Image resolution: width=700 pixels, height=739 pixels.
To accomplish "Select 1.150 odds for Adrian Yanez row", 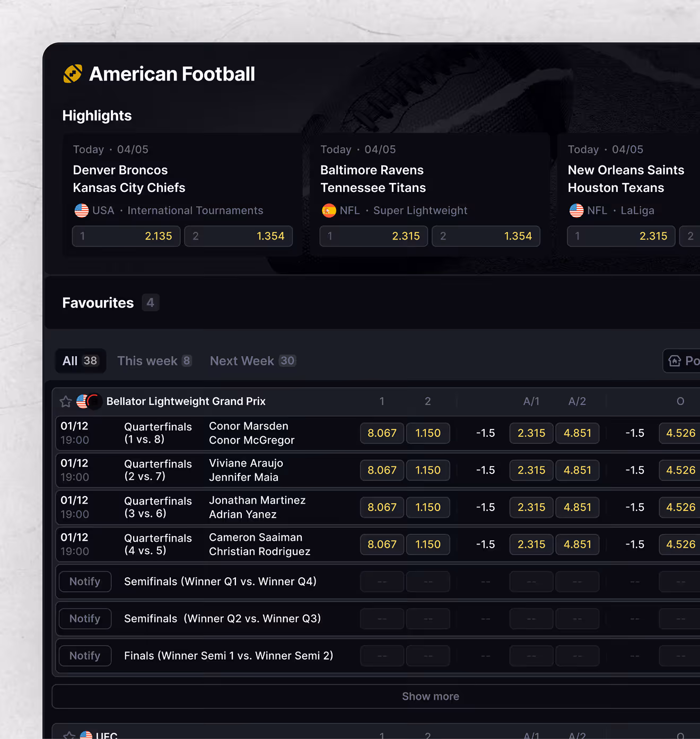I will click(428, 507).
